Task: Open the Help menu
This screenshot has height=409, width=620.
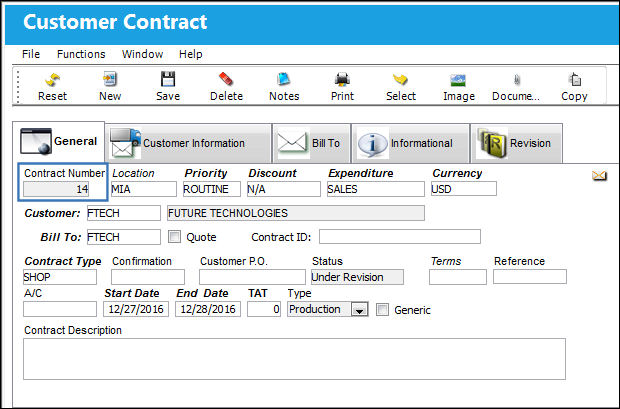Action: coord(191,54)
